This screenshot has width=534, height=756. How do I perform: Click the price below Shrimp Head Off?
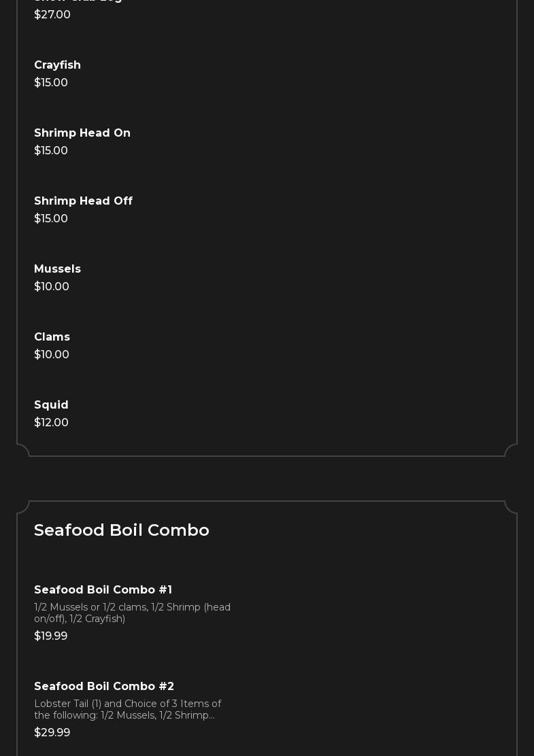click(x=51, y=219)
